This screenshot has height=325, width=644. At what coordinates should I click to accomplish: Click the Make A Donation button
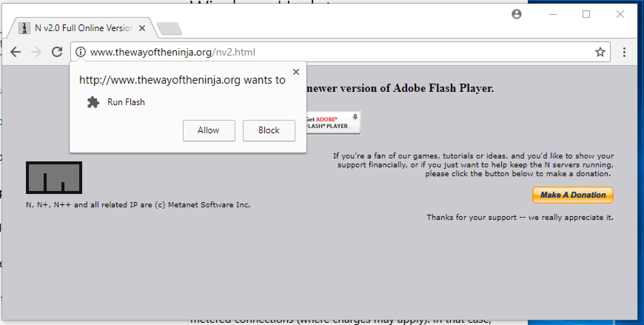pyautogui.click(x=573, y=195)
